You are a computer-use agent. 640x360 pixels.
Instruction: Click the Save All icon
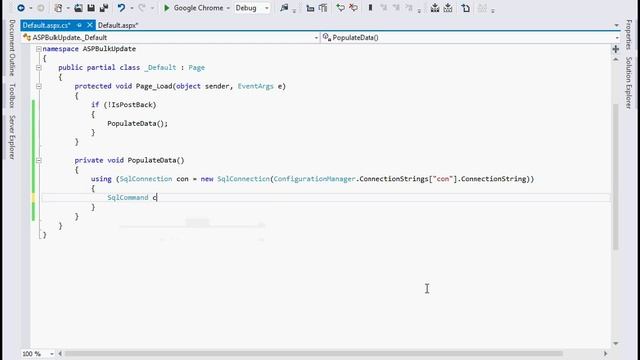[x=104, y=8]
